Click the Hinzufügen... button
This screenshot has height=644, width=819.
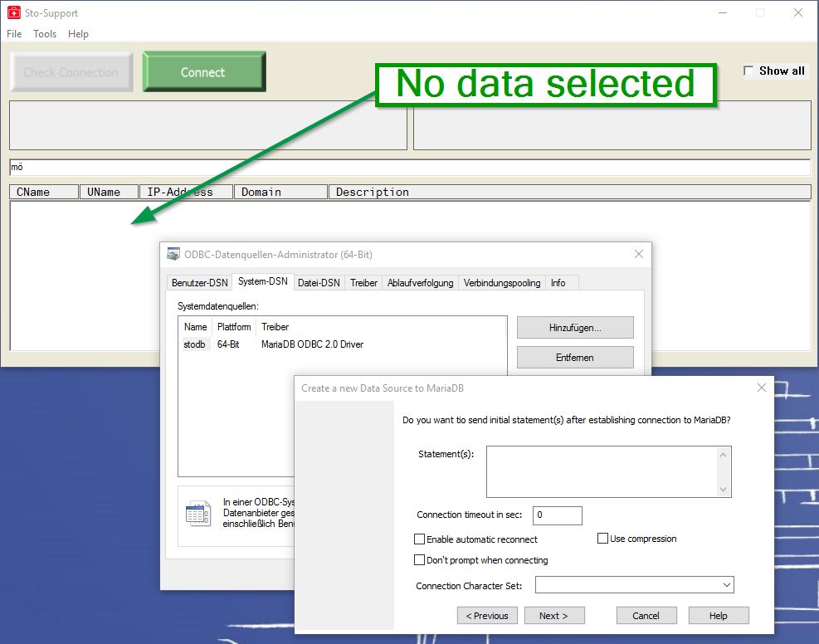[x=575, y=328]
